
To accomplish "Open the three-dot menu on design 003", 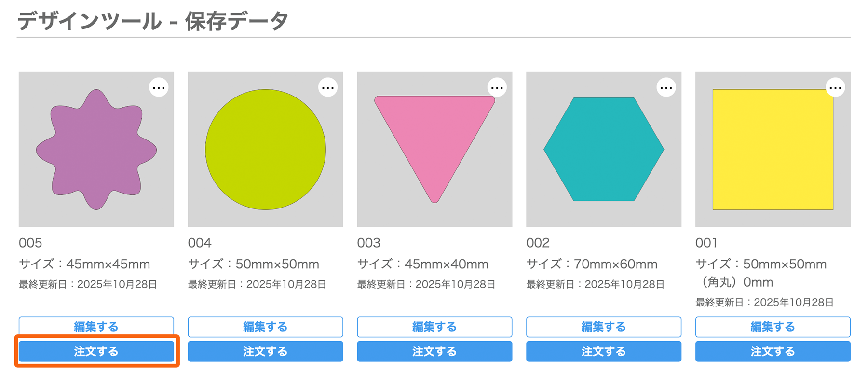I will [497, 88].
